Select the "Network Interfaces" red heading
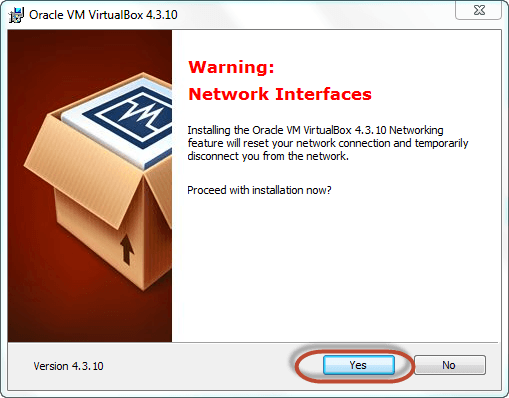 280,94
